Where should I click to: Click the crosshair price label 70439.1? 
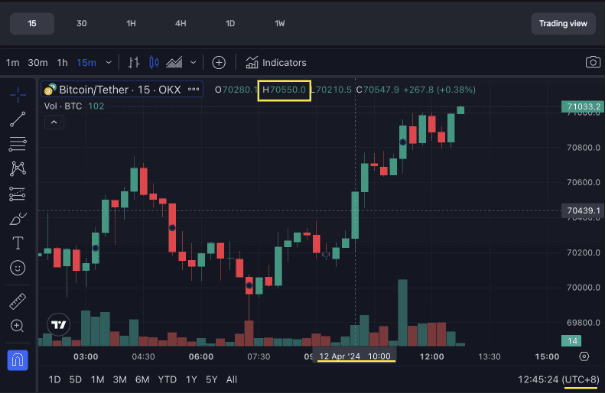582,211
